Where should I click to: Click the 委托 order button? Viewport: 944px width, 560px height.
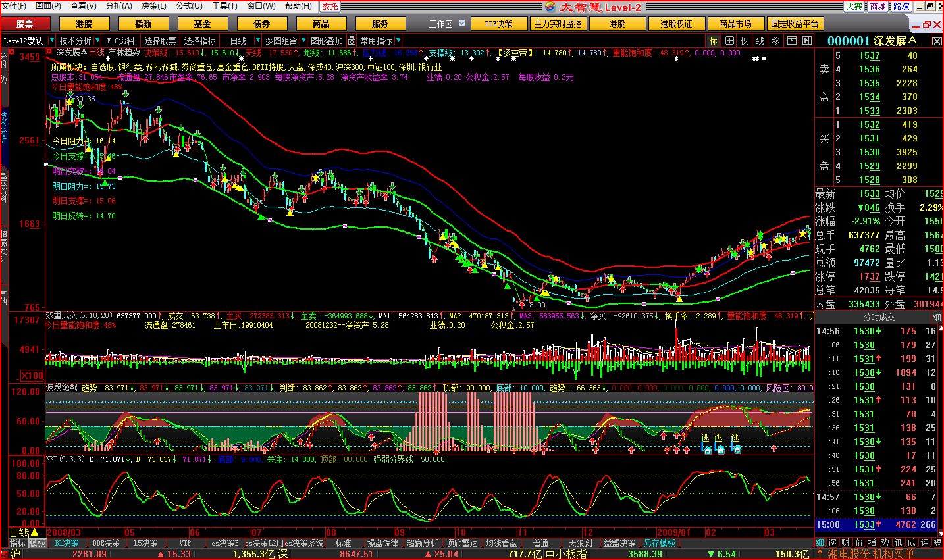(330, 7)
